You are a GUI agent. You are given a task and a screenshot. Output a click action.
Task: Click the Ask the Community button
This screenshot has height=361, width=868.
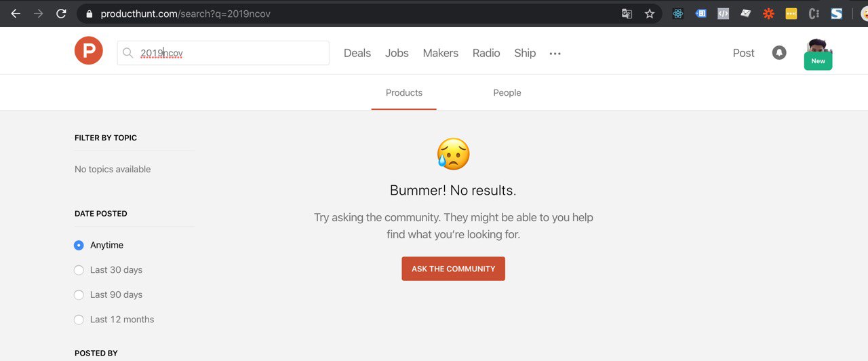pyautogui.click(x=454, y=269)
